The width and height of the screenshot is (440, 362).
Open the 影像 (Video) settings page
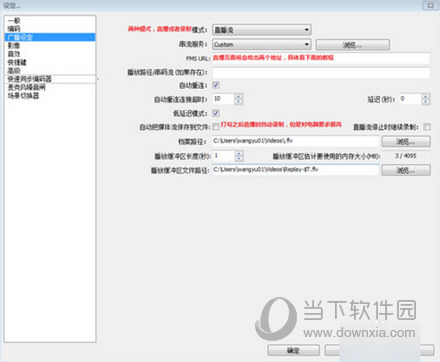pos(14,46)
